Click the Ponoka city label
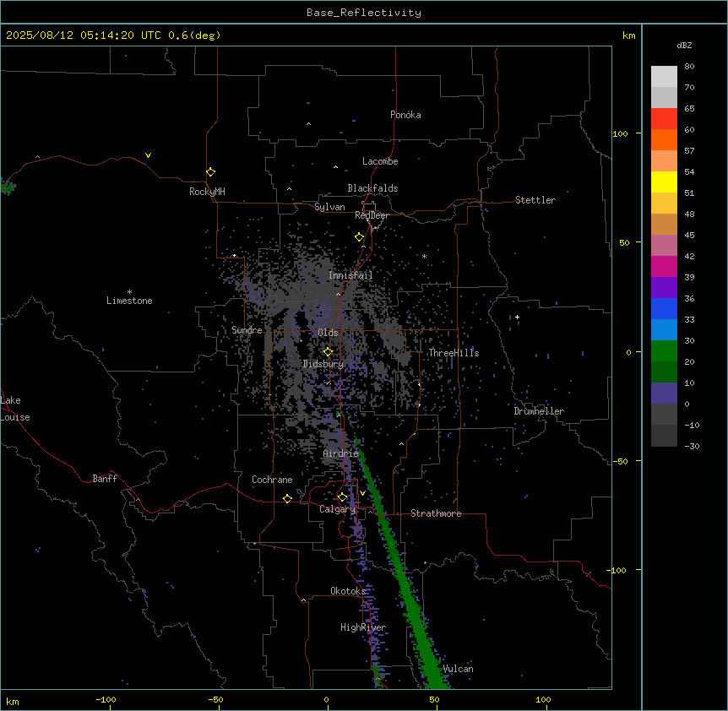 coord(405,115)
